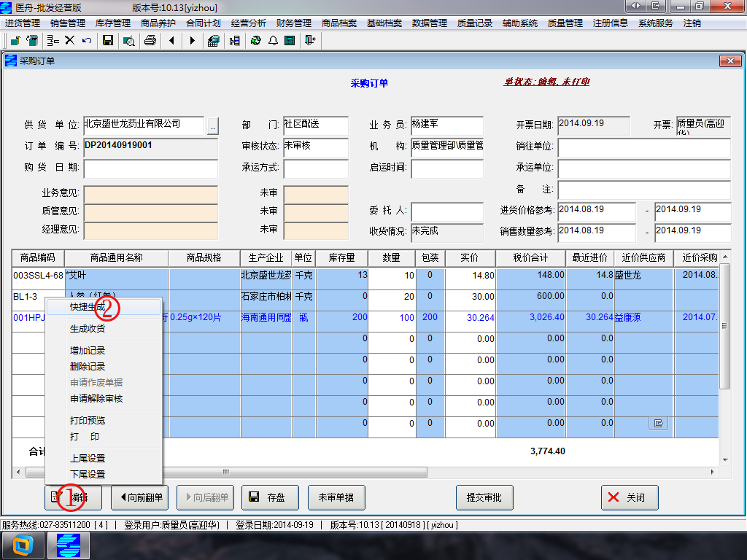Click the bell reminder icon in toolbar
The image size is (747, 560).
[x=273, y=41]
